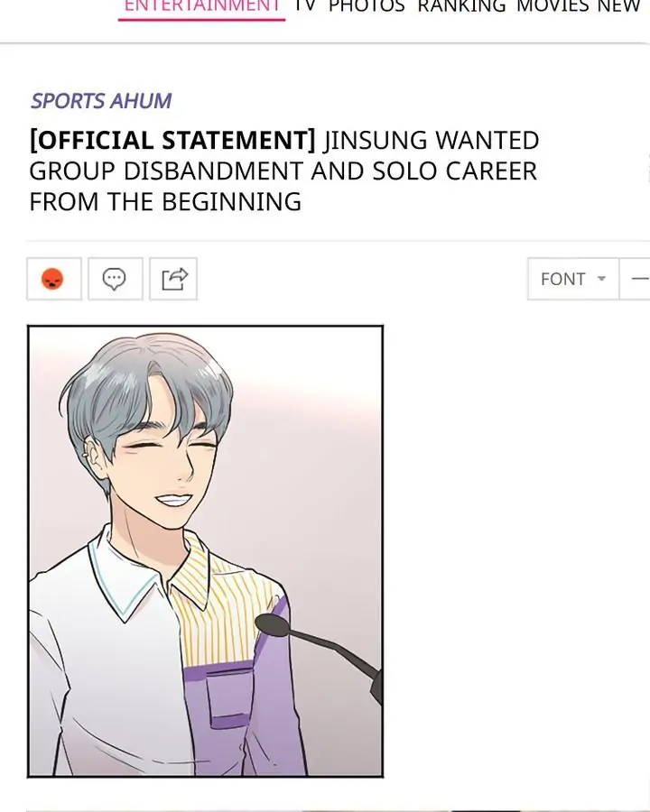Click the Jinsung disbandment headline

tap(284, 171)
